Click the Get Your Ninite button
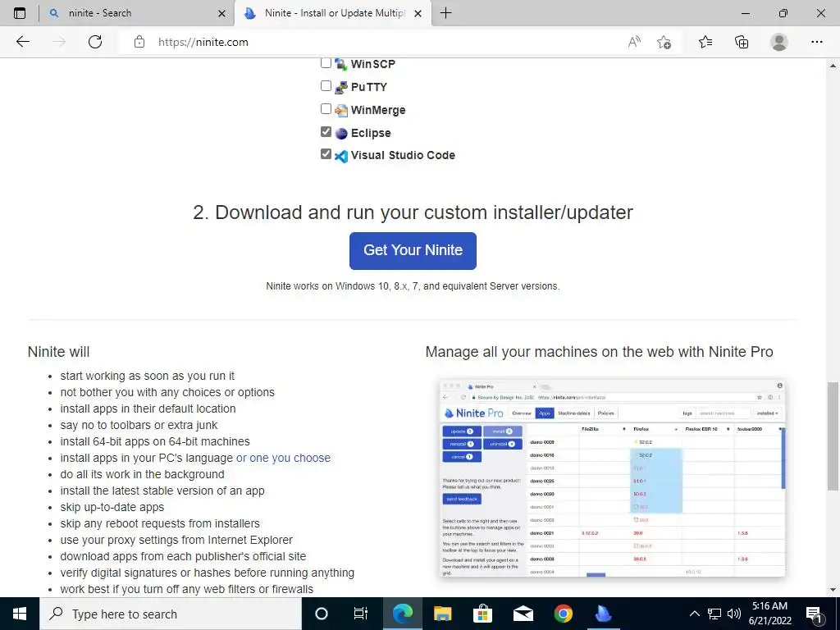This screenshot has width=840, height=630. (x=413, y=251)
